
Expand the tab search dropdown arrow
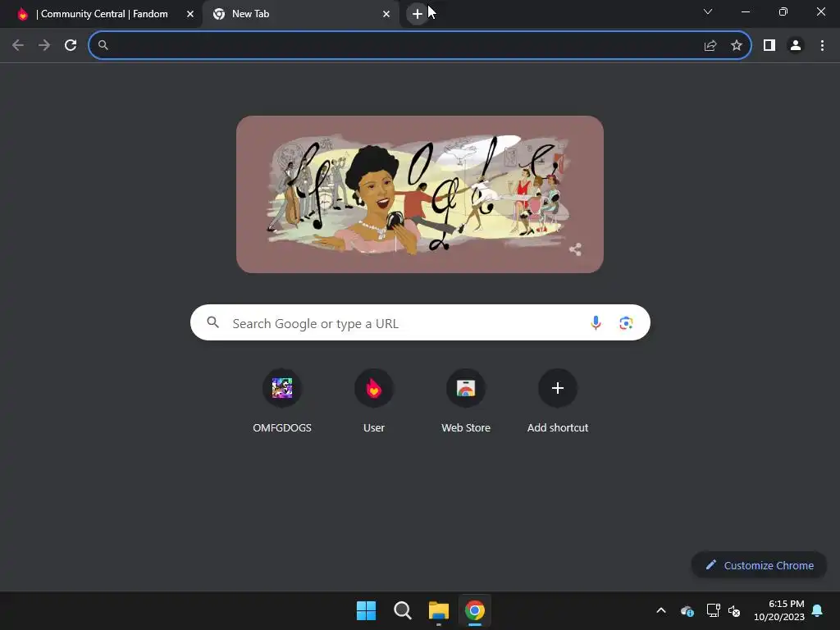pos(708,11)
